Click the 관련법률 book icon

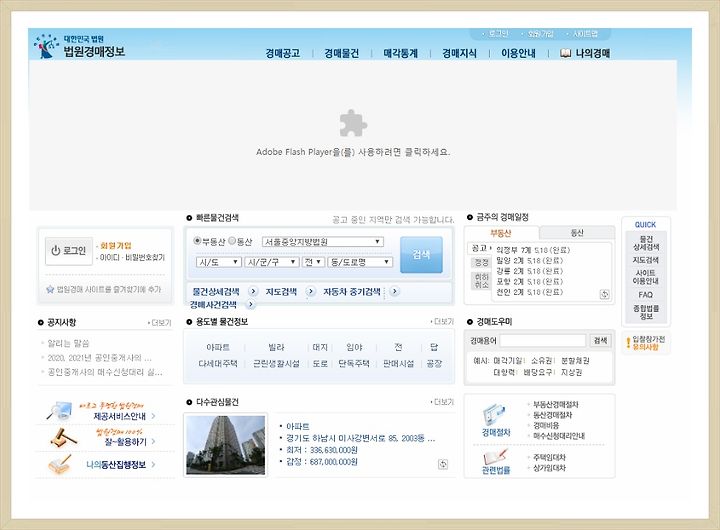[x=495, y=457]
